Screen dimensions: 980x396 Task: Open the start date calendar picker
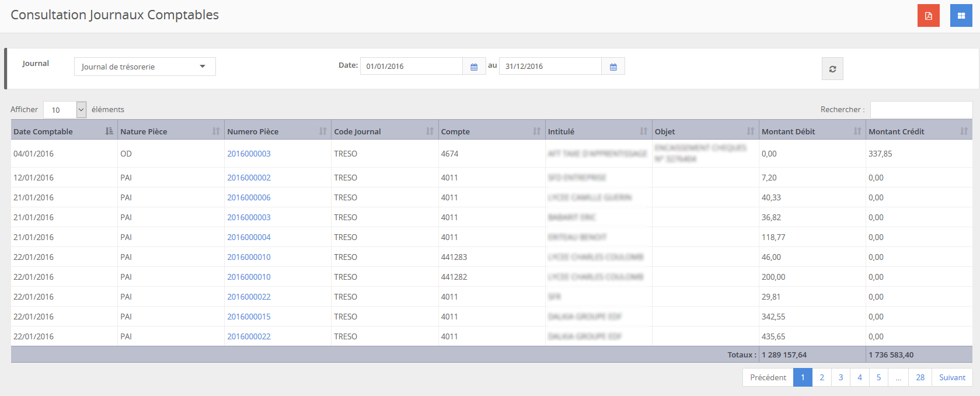coord(474,67)
